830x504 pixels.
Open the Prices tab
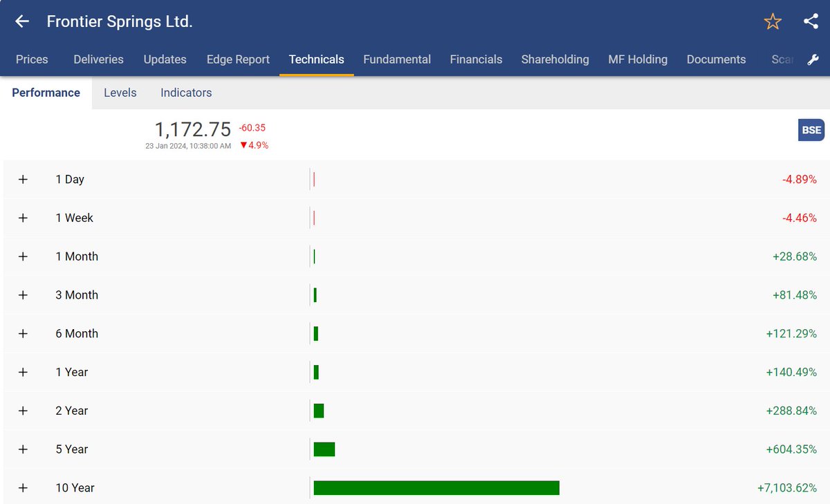[32, 59]
